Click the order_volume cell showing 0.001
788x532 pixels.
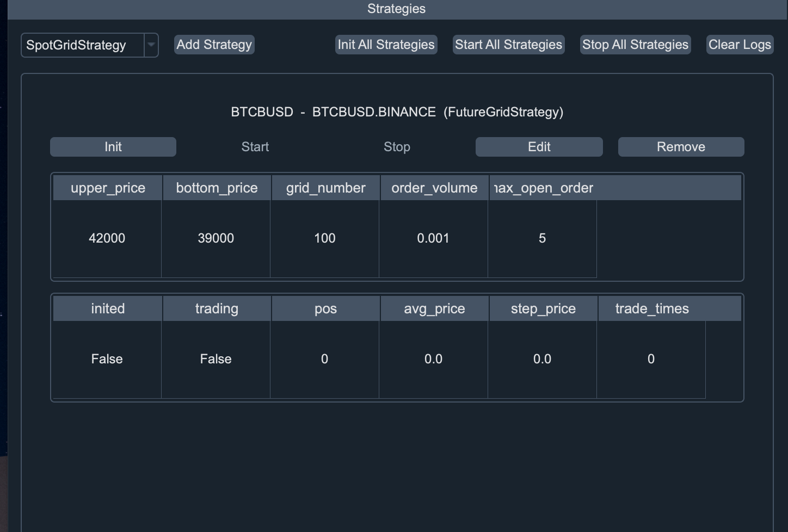point(433,238)
